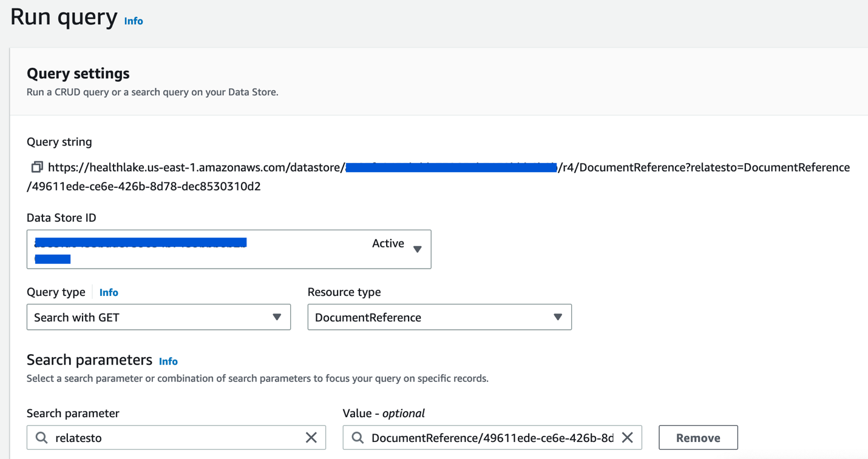Image resolution: width=868 pixels, height=459 pixels.
Task: Open the Resource type dropdown arrow
Action: (558, 317)
